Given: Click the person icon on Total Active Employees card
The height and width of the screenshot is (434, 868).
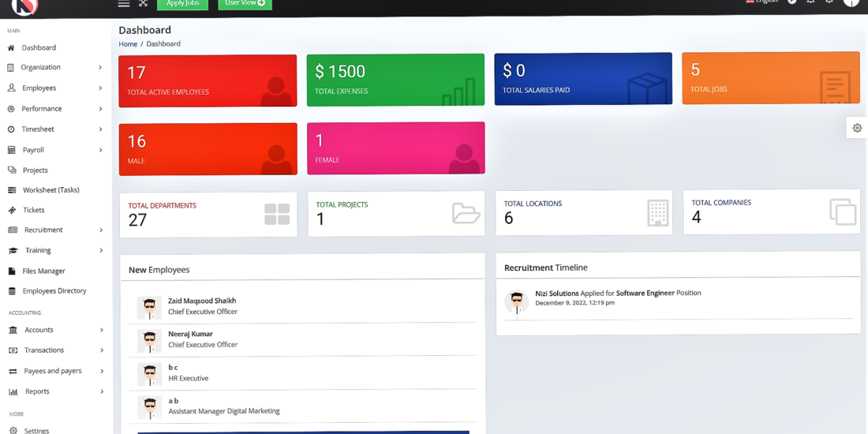Looking at the screenshot, I should 276,92.
